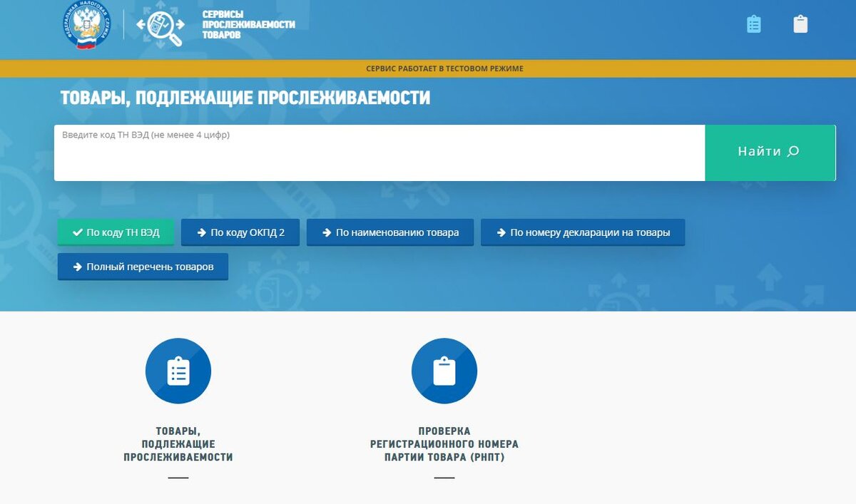Image resolution: width=856 pixels, height=504 pixels.
Task: Click the arrow icon on Полный перечень товаров
Action: tap(76, 267)
